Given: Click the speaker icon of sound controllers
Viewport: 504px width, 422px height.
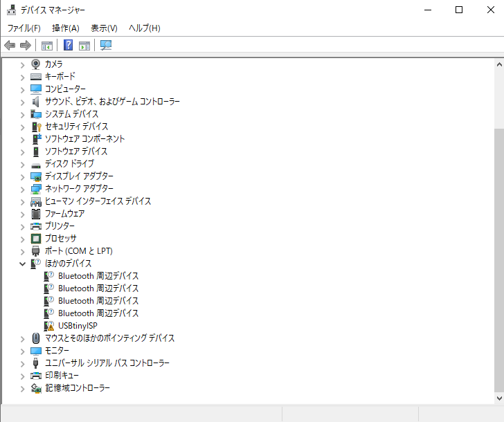Looking at the screenshot, I should point(36,102).
